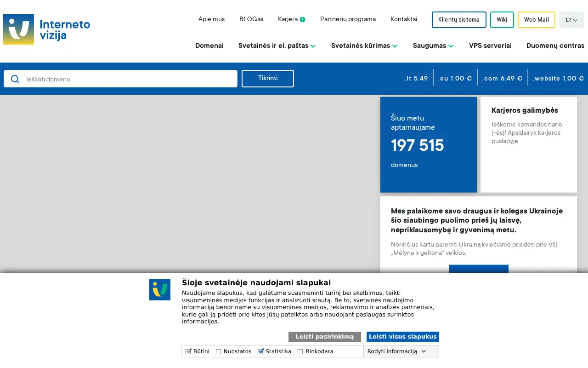Open the Web Mail button
Image resolution: width=588 pixels, height=368 pixels.
[x=537, y=20]
